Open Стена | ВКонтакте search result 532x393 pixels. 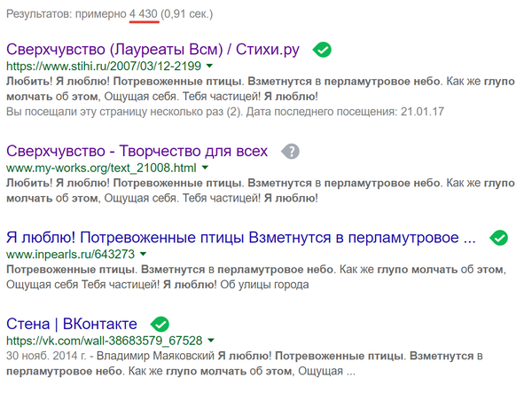[72, 323]
